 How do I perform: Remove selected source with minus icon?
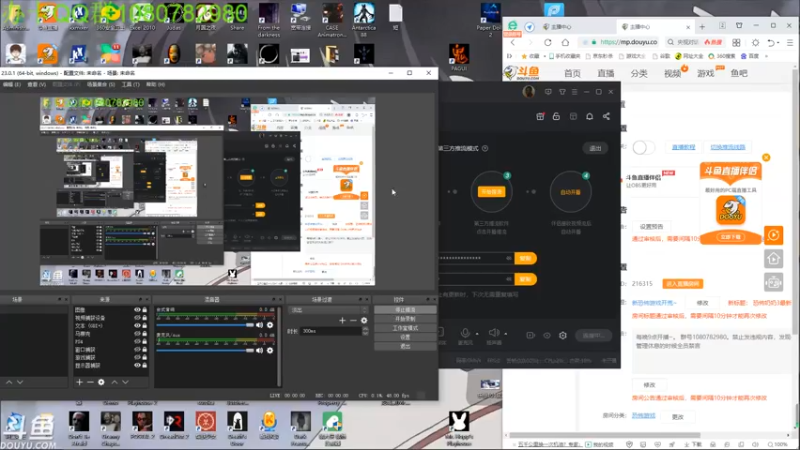click(90, 382)
